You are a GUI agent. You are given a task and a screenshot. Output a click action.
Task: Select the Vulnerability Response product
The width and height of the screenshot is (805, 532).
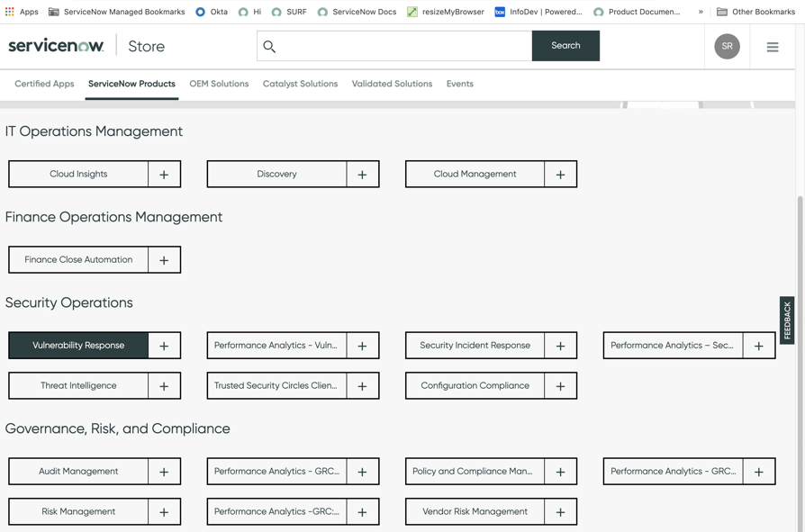[78, 346]
